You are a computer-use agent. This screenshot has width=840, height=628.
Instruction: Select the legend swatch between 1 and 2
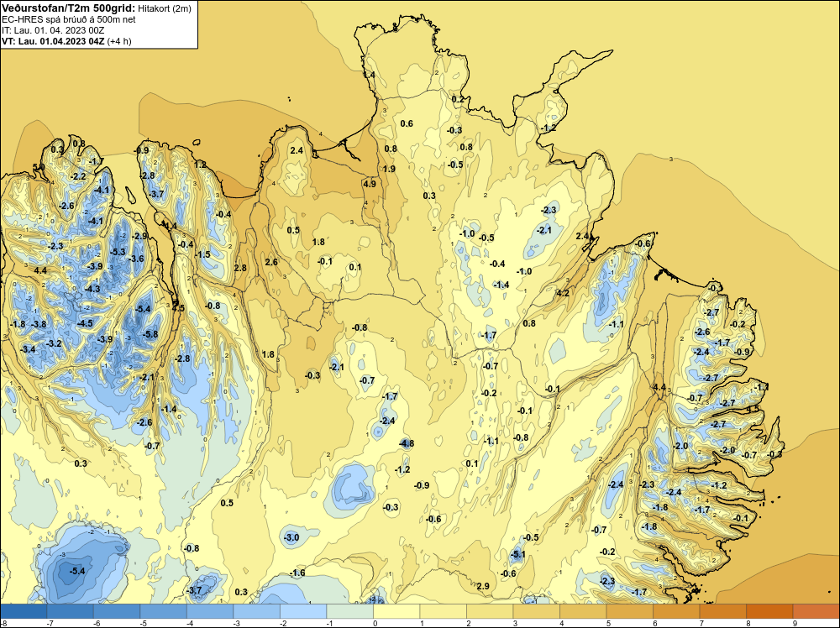coord(443,611)
